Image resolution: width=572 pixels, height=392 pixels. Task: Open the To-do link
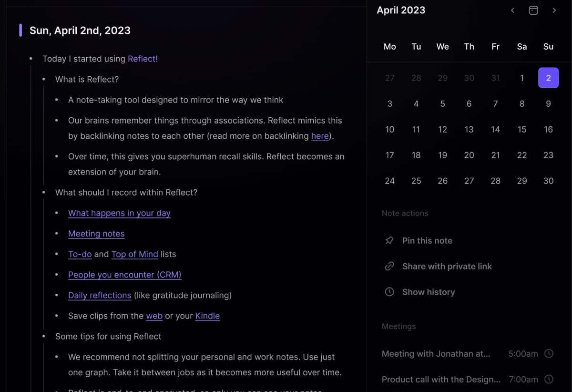[x=80, y=254]
